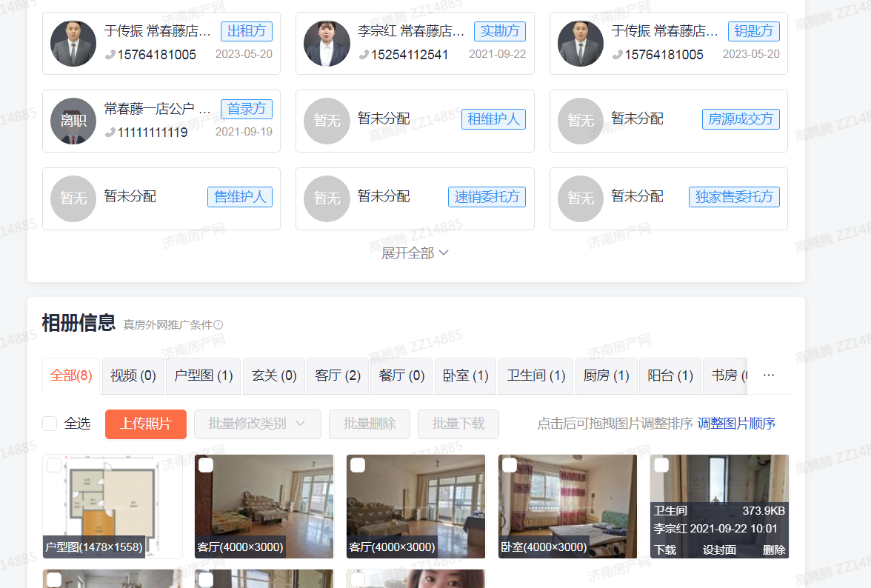Open the 餐厅 (0) tab

(401, 376)
